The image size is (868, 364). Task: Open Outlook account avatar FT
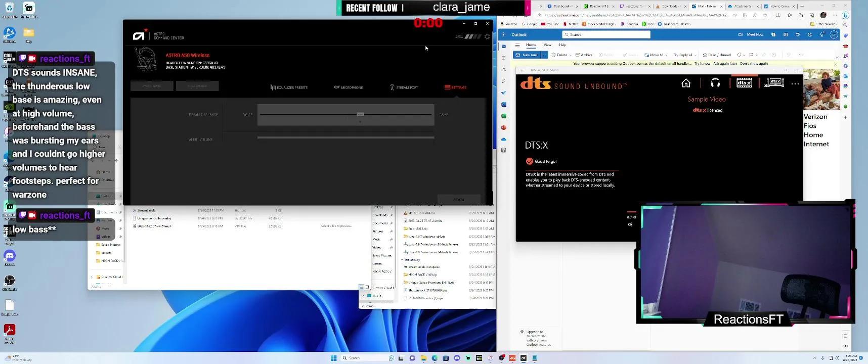[x=834, y=34]
